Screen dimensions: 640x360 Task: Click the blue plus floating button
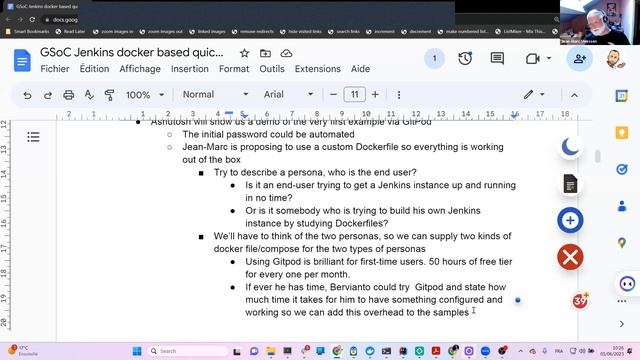tap(570, 220)
